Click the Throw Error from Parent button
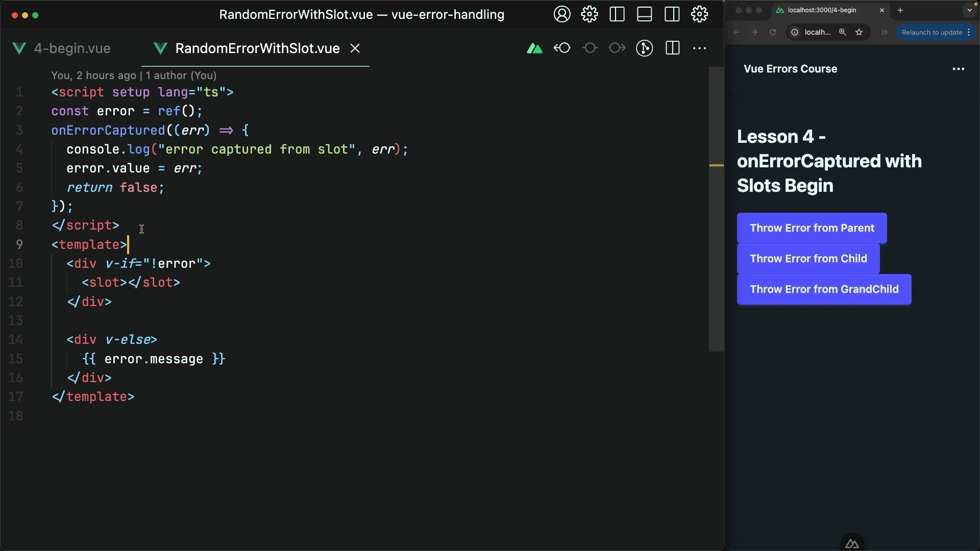The image size is (980, 551). (x=812, y=228)
